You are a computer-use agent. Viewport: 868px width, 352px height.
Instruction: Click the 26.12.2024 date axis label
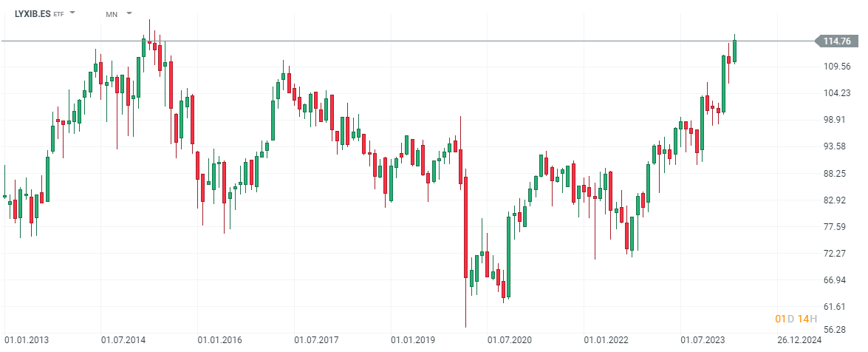[x=799, y=341]
